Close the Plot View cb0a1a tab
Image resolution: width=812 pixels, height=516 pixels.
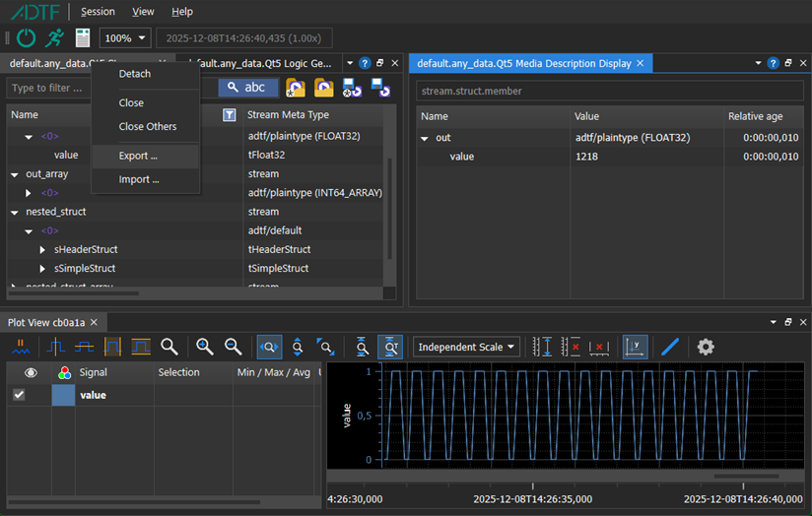click(x=94, y=322)
